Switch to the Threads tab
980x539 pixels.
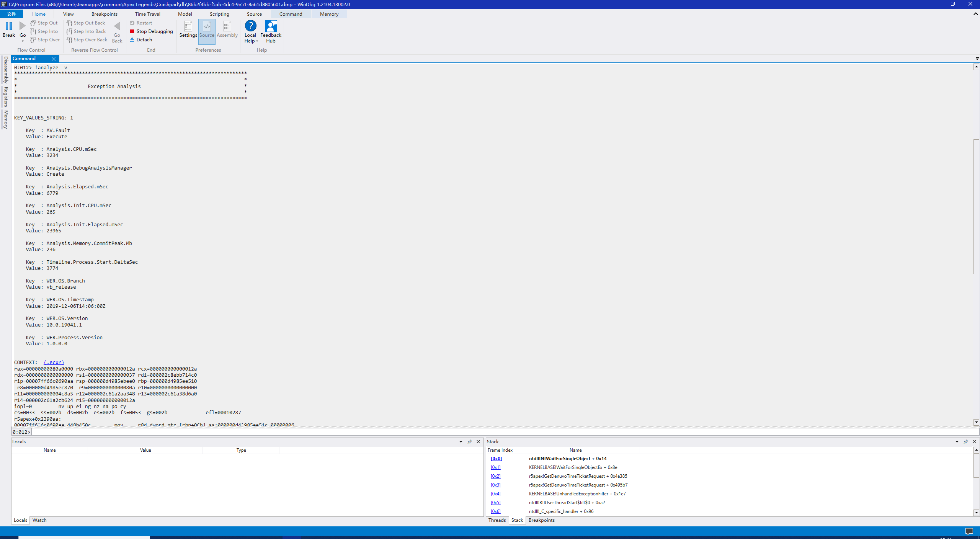click(497, 520)
